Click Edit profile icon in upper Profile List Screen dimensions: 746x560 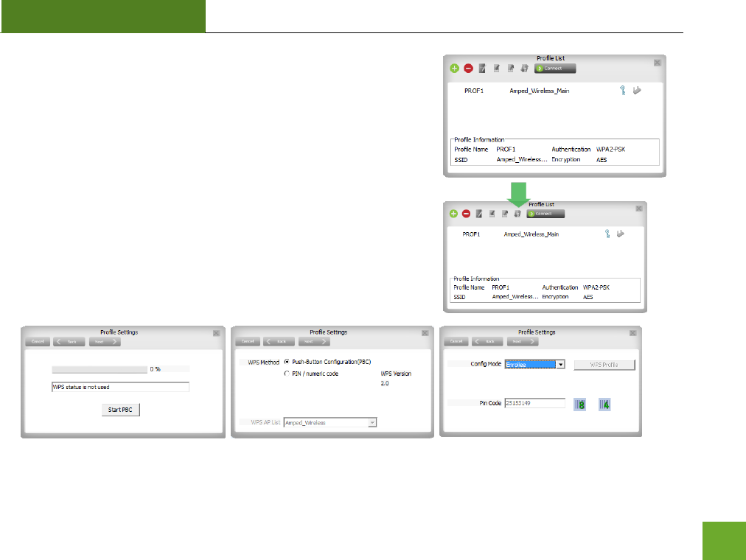tap(482, 69)
